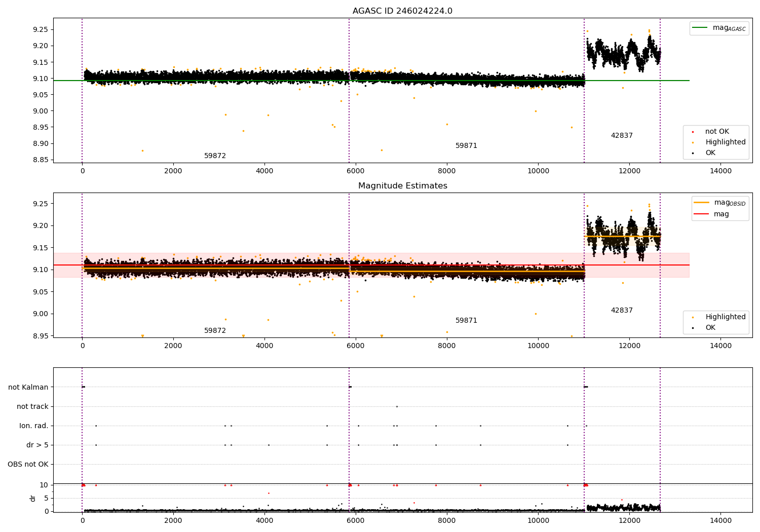Click '59871' label in Magnitude Estimates plot
760x532 pixels.
(466, 321)
